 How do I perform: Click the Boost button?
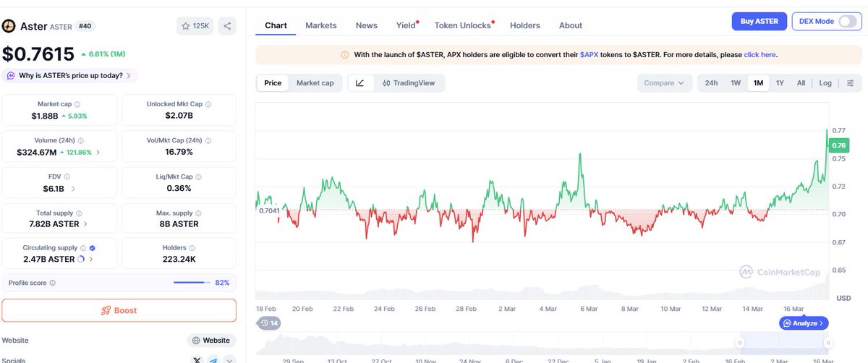[x=119, y=310]
